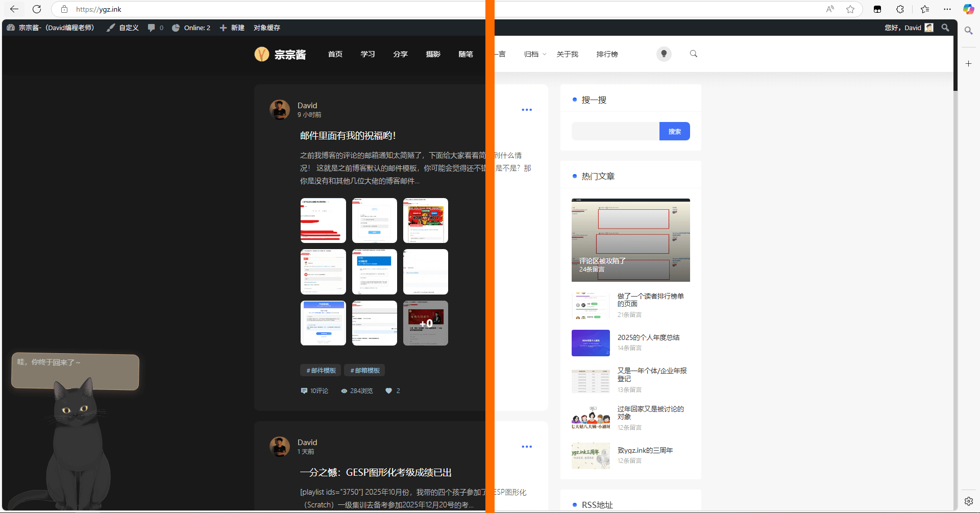Screen dimensions: 980x513
Task: Click the browser back arrow
Action: tap(14, 9)
